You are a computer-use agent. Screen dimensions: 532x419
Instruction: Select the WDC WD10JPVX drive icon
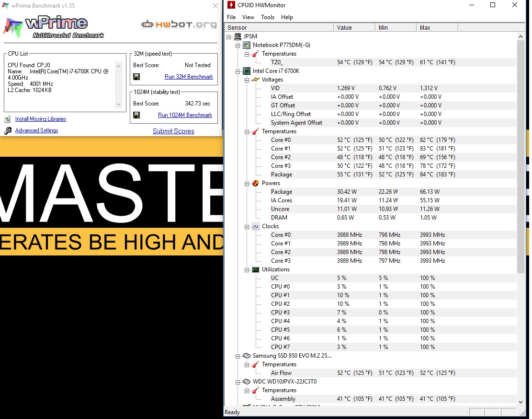coord(247,382)
